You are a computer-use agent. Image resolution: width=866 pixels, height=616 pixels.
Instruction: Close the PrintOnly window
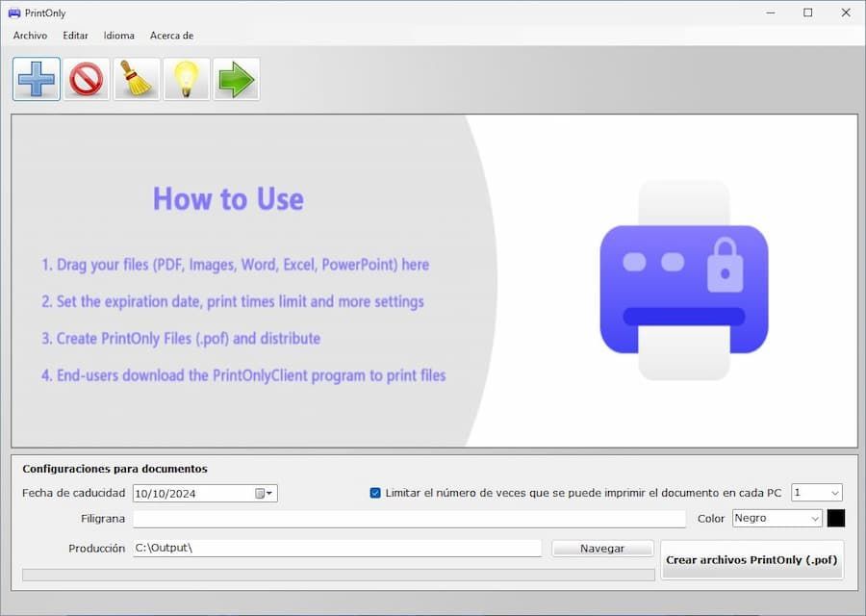coord(846,13)
